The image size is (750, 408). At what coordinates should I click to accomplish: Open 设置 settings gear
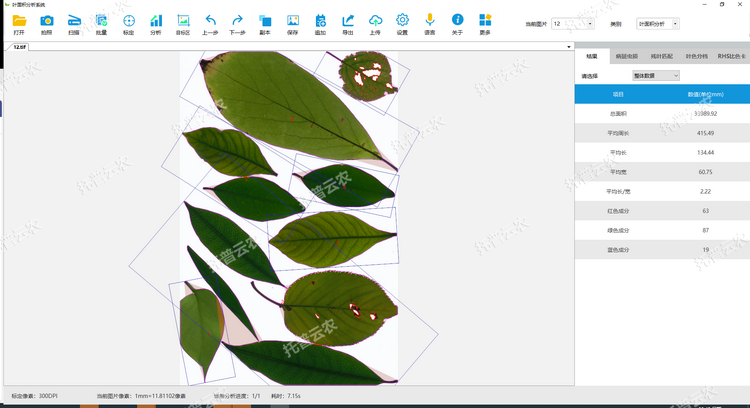click(402, 21)
